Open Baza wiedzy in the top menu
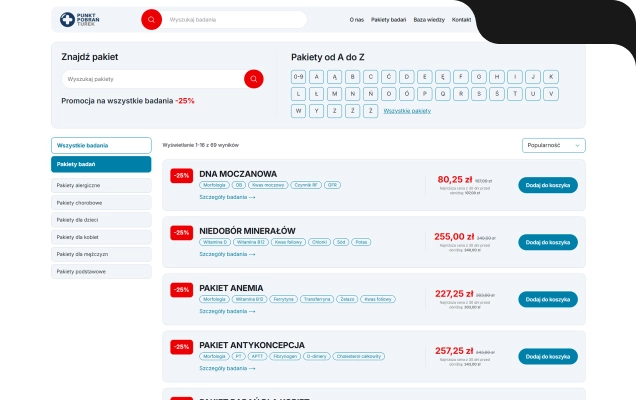The image size is (636, 400). [x=429, y=19]
